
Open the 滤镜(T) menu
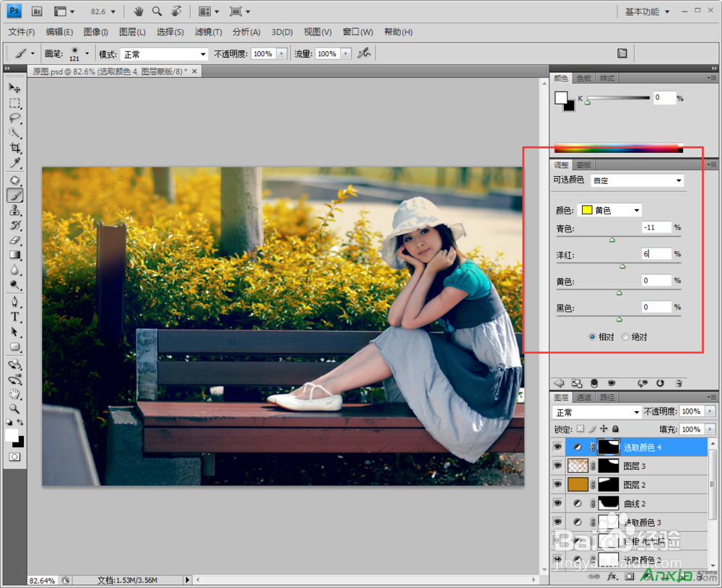209,32
